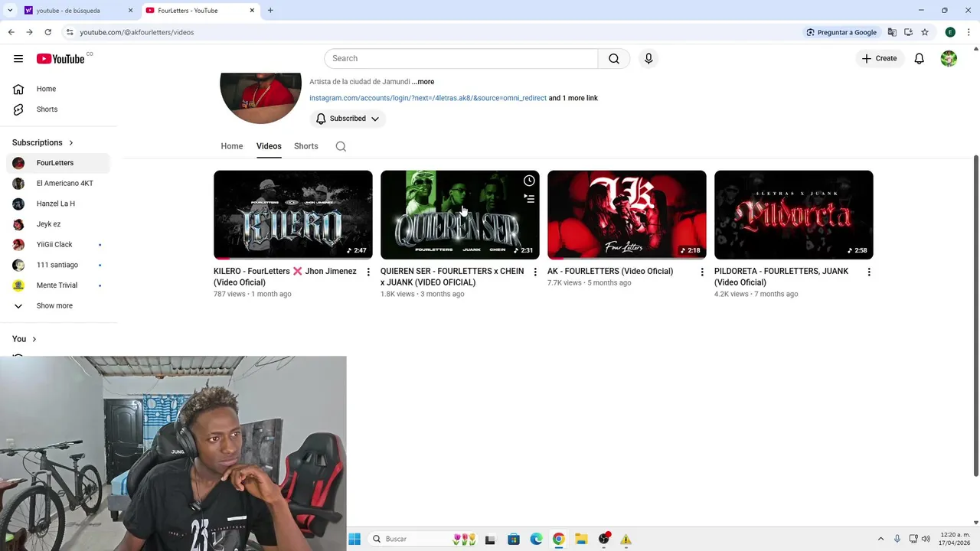Viewport: 980px width, 551px height.
Task: Open 'and 1 more link'
Action: click(x=573, y=98)
